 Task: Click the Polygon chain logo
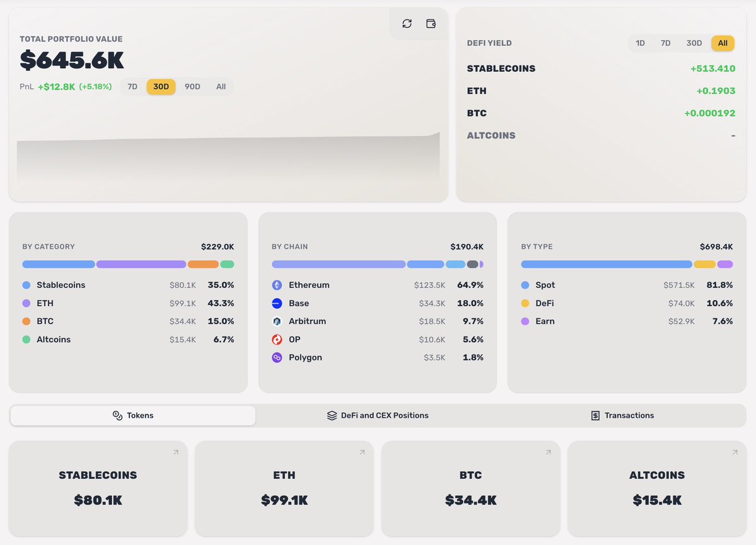pos(277,357)
